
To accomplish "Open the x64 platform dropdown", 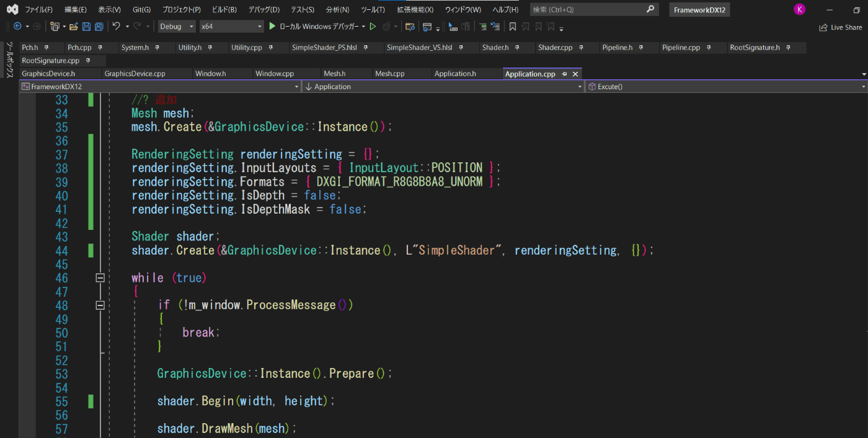I will (x=230, y=26).
